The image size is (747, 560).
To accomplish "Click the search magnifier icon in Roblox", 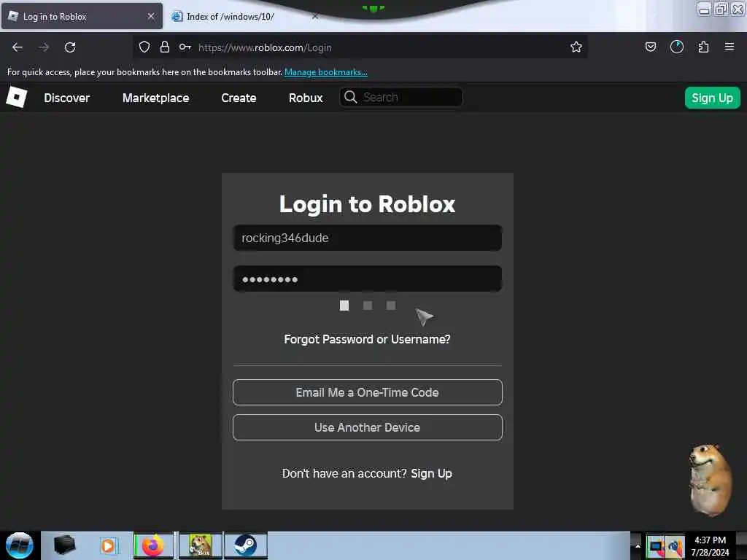I will coord(351,97).
